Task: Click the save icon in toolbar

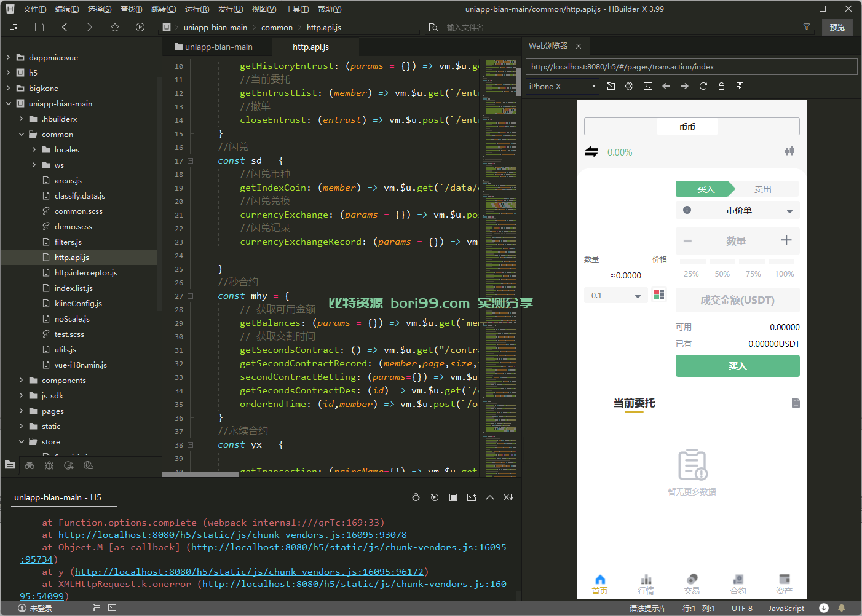Action: pos(39,27)
